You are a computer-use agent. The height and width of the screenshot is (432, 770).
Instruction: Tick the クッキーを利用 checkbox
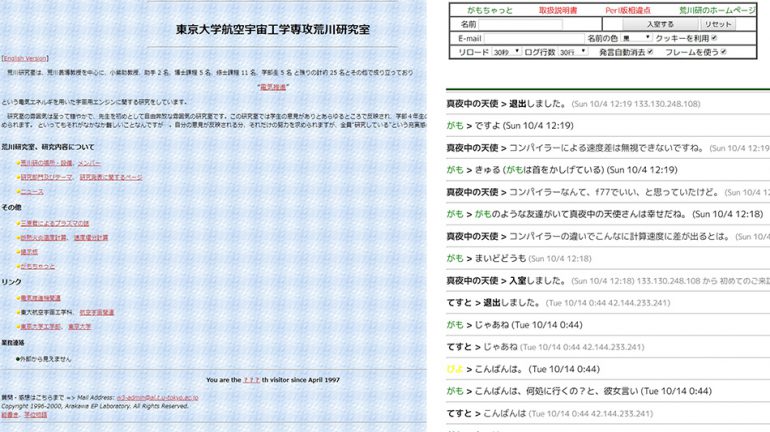(x=714, y=38)
